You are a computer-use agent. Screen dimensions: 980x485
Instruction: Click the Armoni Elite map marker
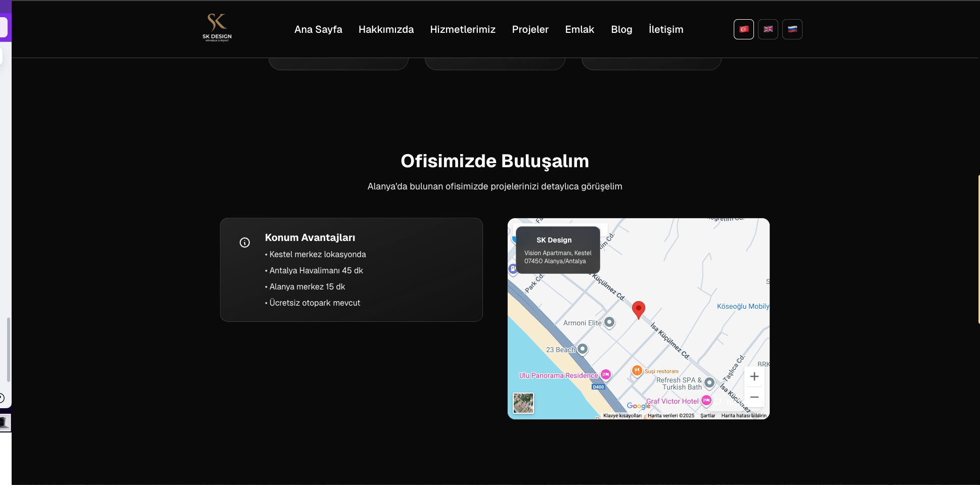(x=609, y=322)
